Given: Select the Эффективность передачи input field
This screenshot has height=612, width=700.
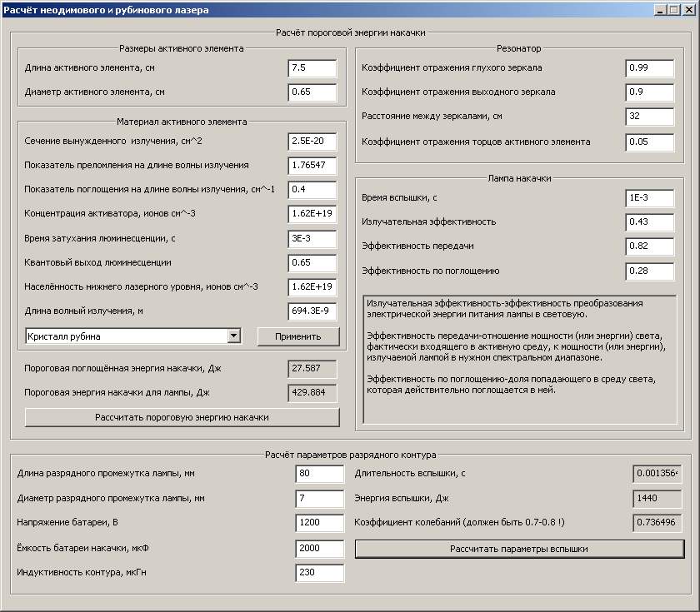Looking at the screenshot, I should tap(649, 246).
